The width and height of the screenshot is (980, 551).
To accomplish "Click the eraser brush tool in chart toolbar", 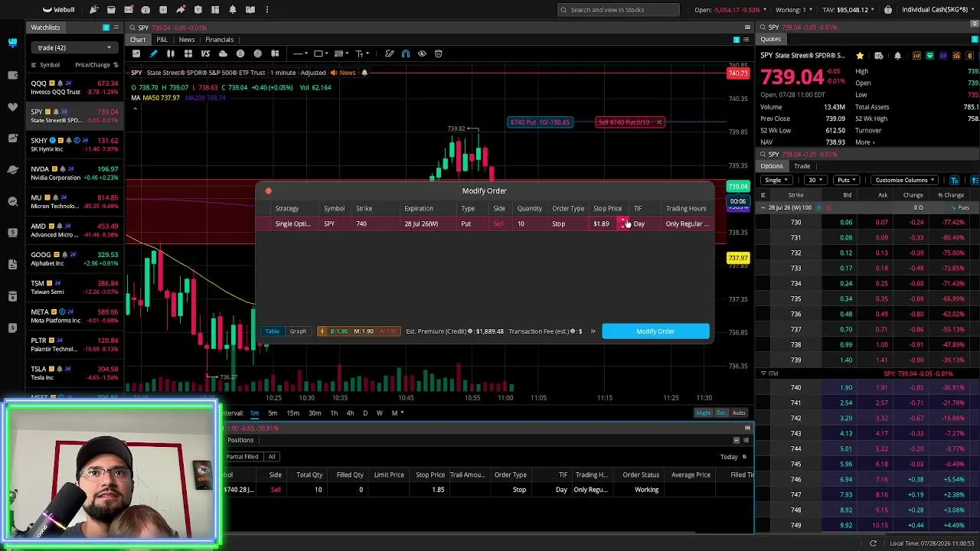I will (389, 54).
